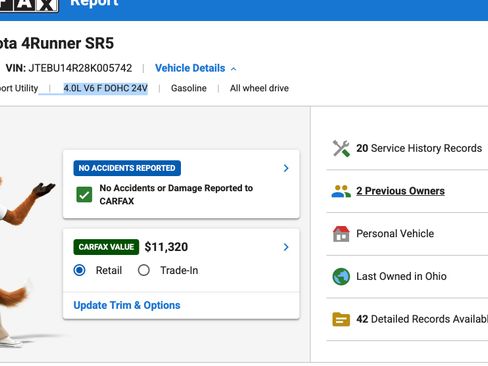Click the wrench Service History icon
Image resolution: width=488 pixels, height=366 pixels.
pyautogui.click(x=341, y=148)
